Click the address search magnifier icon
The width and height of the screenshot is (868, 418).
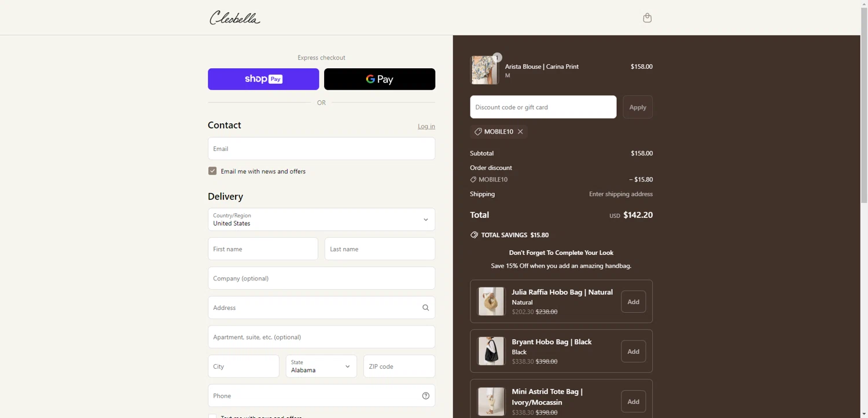[425, 308]
